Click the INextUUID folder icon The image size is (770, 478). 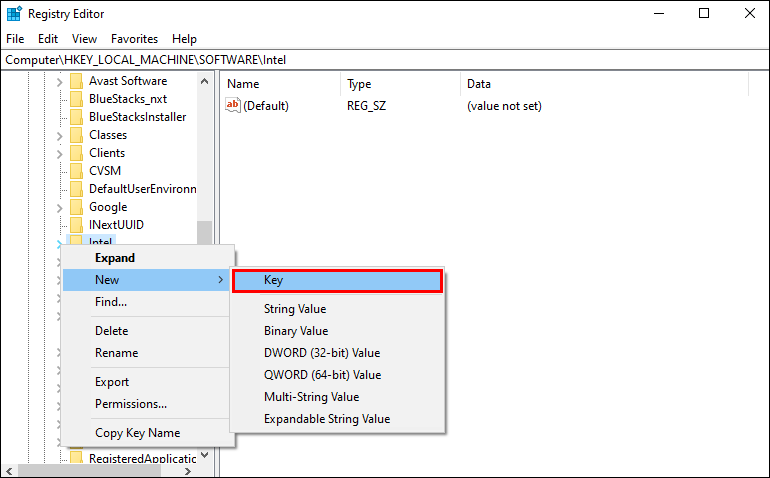(x=76, y=225)
